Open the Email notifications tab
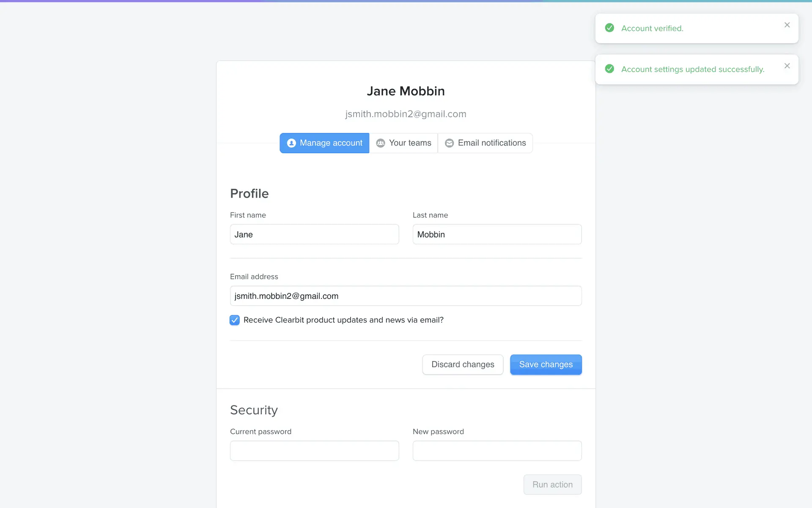 (x=486, y=143)
